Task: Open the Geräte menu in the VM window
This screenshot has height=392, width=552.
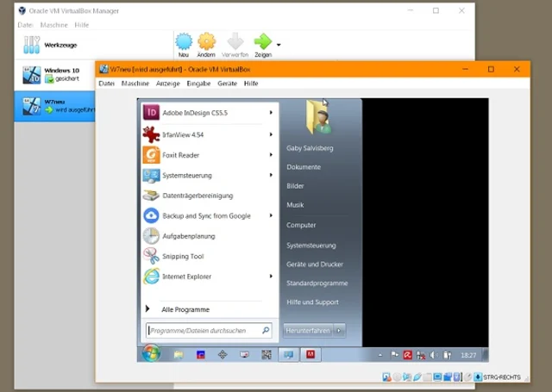Action: [227, 84]
